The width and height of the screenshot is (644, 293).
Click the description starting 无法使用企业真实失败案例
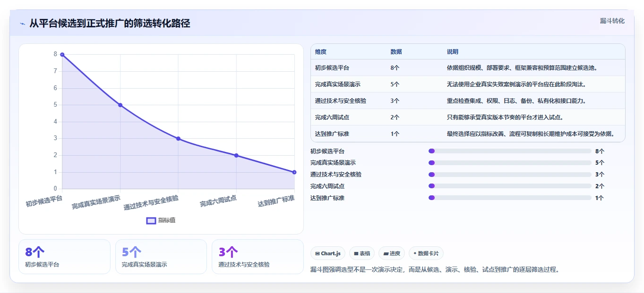(x=517, y=84)
